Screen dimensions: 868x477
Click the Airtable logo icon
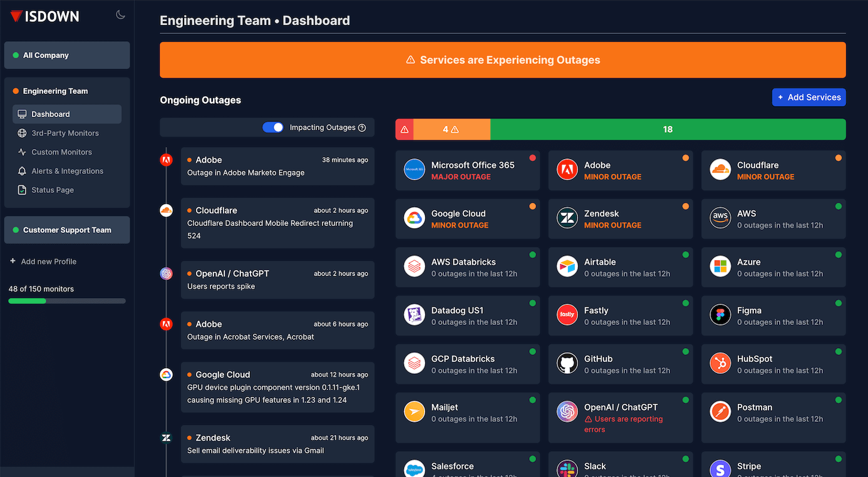point(567,267)
